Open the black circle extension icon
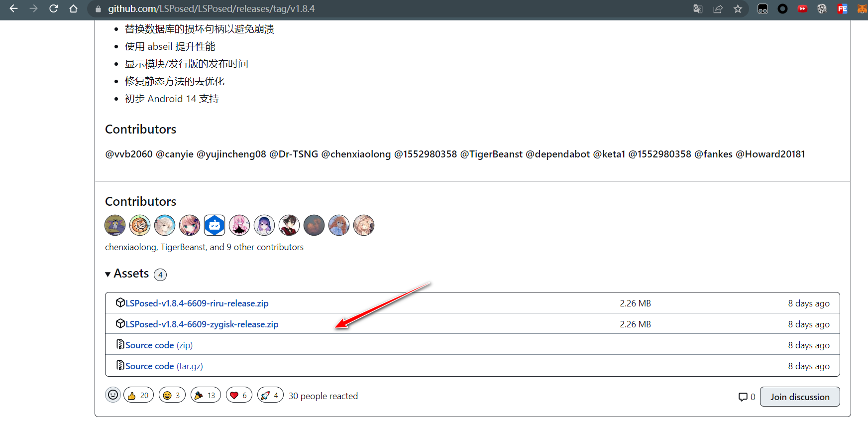The height and width of the screenshot is (431, 868). [782, 9]
